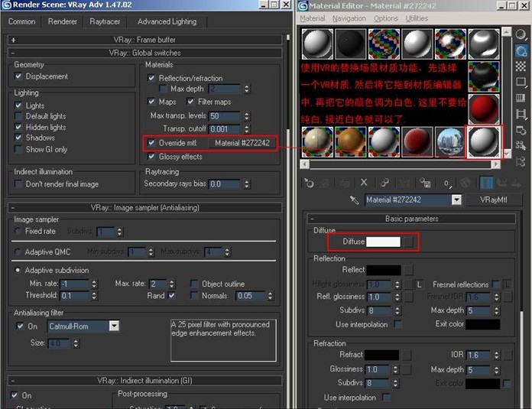Click the Sample Type sphere icon
Image resolution: width=532 pixels, height=409 pixels.
pos(521,34)
